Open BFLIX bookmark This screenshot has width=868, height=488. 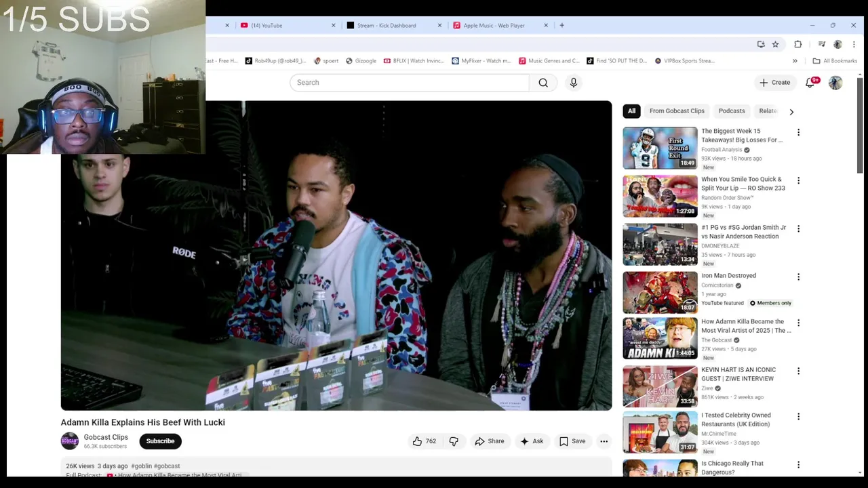[414, 61]
